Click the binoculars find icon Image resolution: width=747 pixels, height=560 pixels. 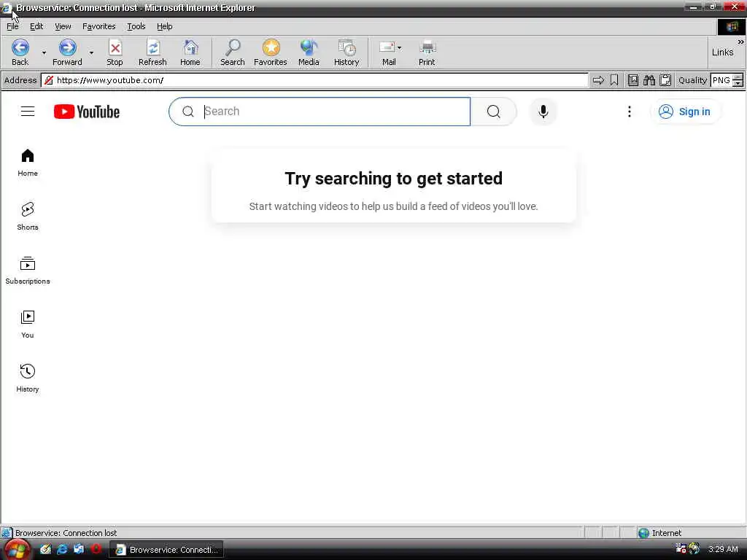649,80
